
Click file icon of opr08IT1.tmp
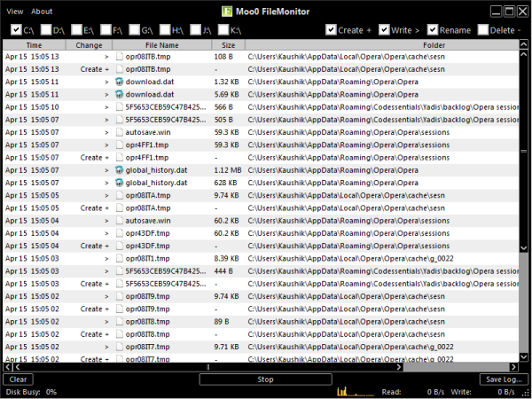click(x=119, y=258)
